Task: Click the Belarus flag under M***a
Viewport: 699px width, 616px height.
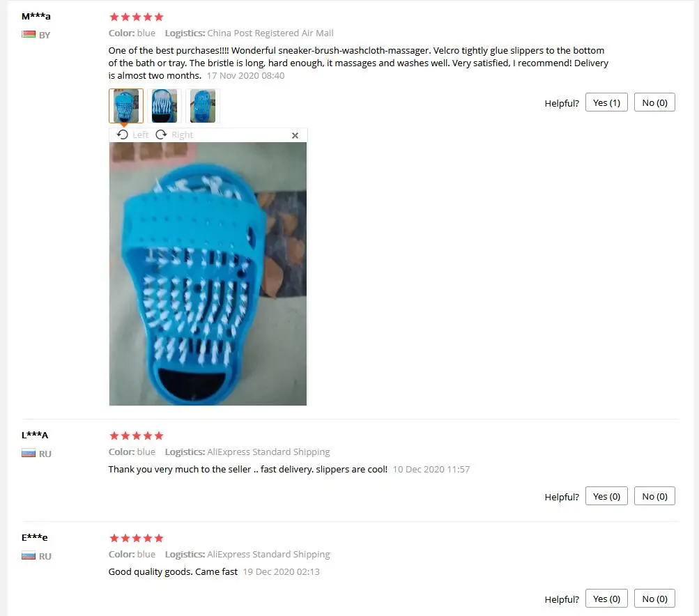Action: 29,34
